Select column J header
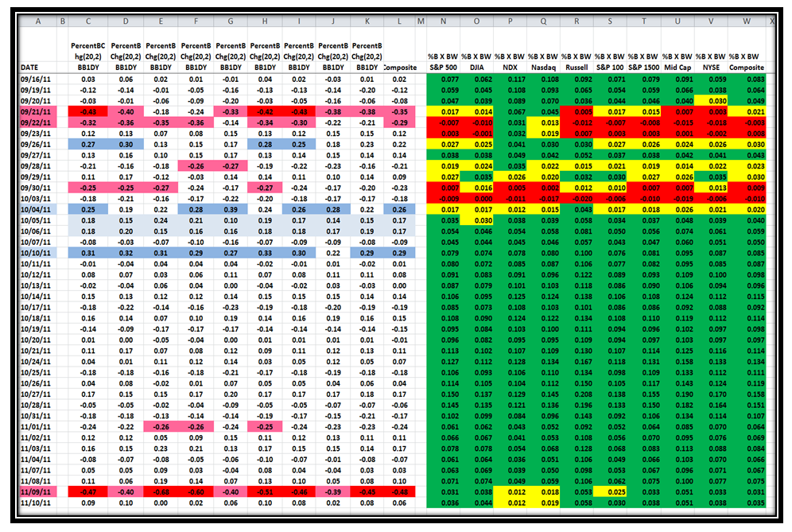 333,21
